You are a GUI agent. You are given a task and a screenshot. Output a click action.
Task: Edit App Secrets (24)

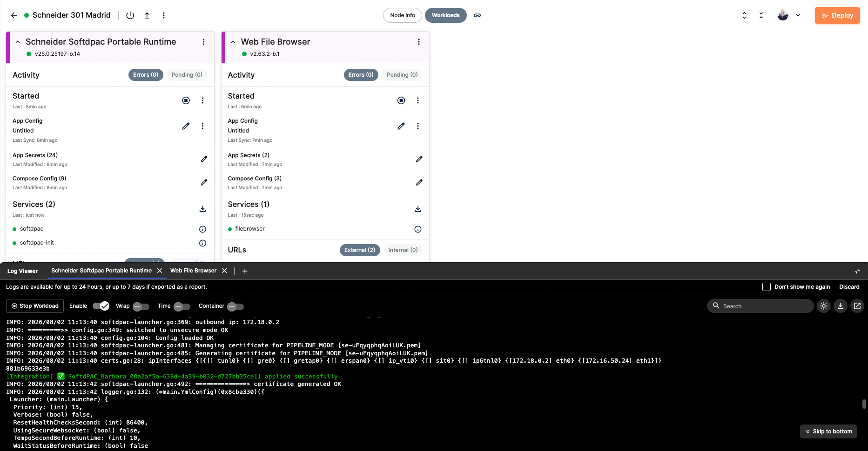tap(204, 159)
